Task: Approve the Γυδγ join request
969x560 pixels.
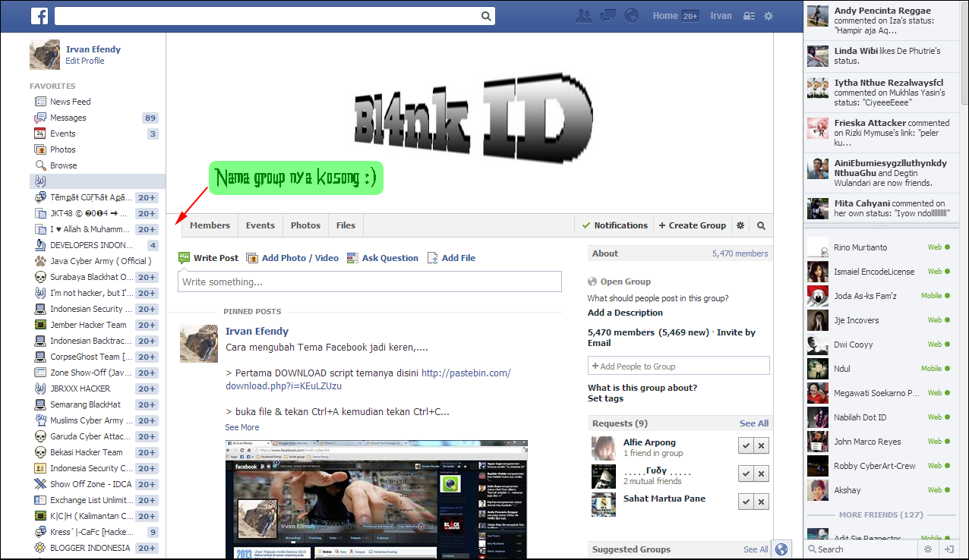Action: click(746, 473)
